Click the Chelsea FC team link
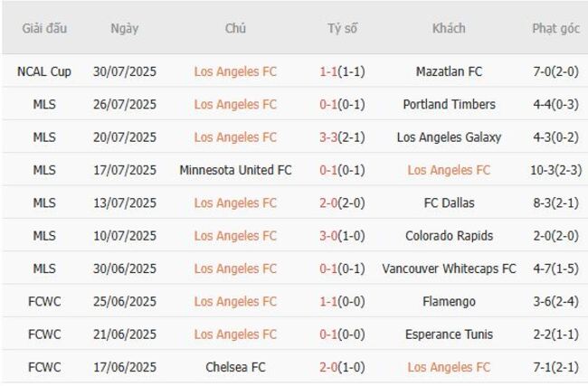The width and height of the screenshot is (588, 386). [235, 367]
